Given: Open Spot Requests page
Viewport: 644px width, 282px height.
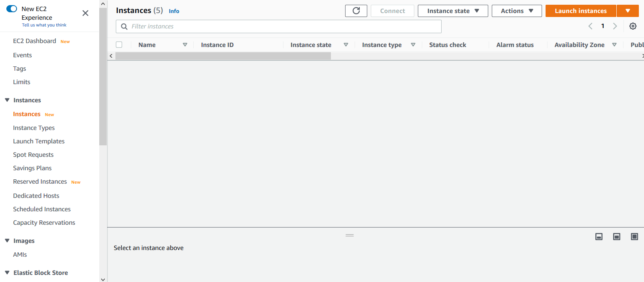Looking at the screenshot, I should pyautogui.click(x=33, y=155).
